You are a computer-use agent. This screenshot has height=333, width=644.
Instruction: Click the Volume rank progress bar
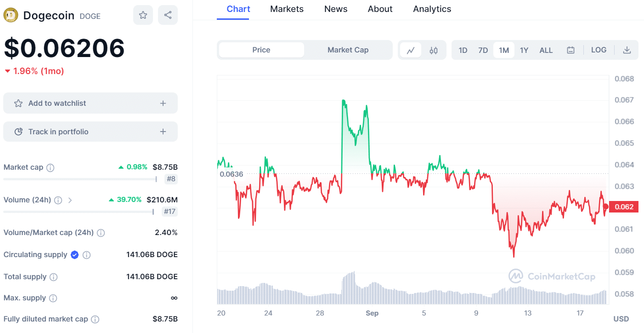79,212
